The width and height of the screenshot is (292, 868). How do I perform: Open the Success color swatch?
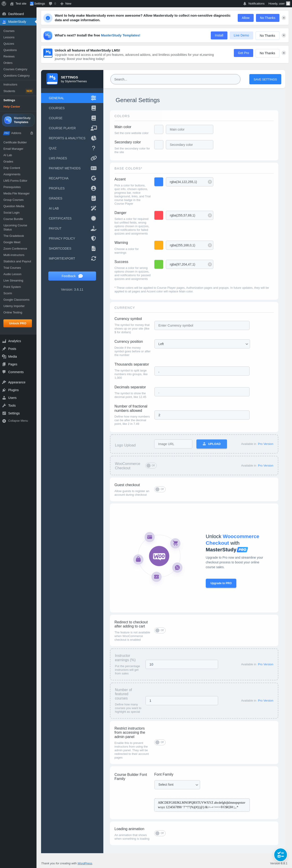pyautogui.click(x=159, y=264)
